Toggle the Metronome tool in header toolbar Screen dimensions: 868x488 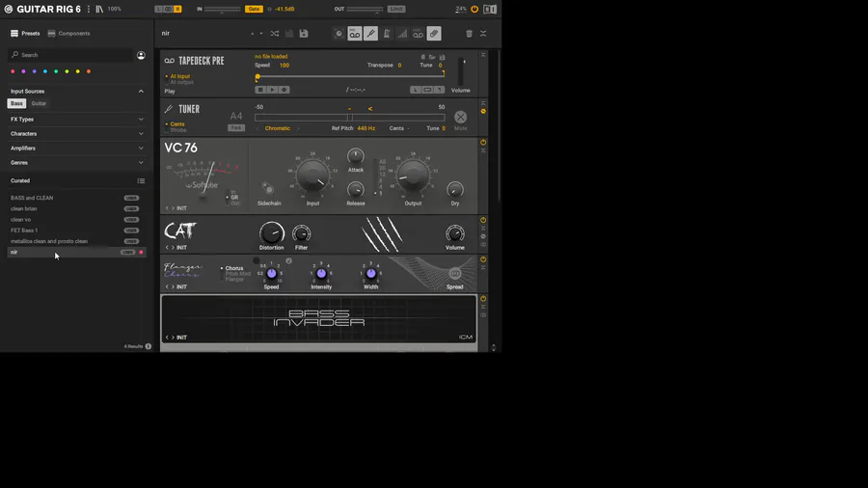click(x=387, y=34)
